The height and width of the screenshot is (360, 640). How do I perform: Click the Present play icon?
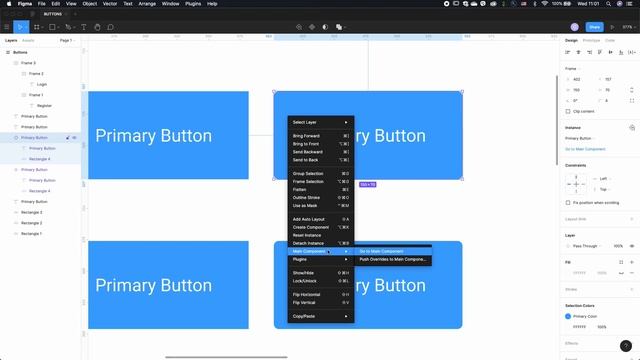(612, 27)
